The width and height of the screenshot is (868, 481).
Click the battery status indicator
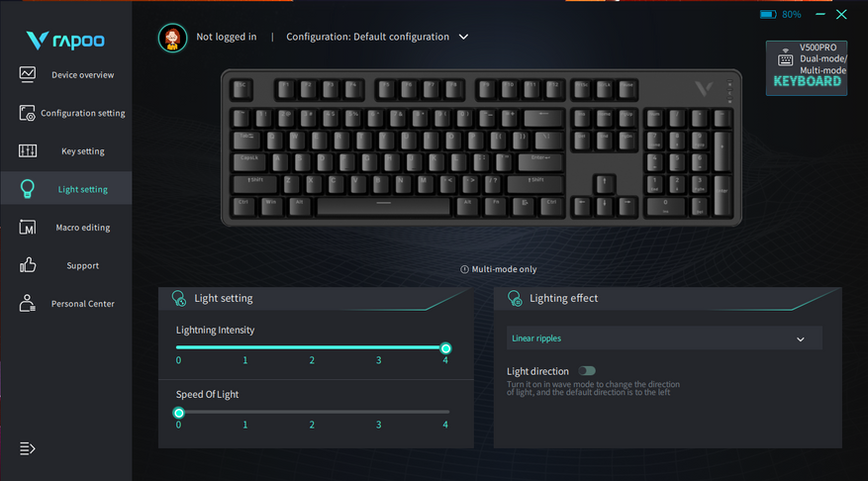(780, 15)
